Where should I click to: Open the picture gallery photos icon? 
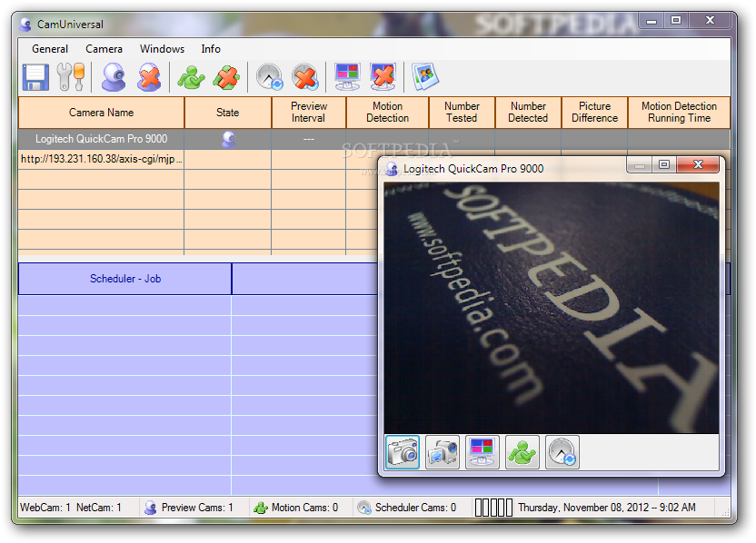pyautogui.click(x=425, y=77)
